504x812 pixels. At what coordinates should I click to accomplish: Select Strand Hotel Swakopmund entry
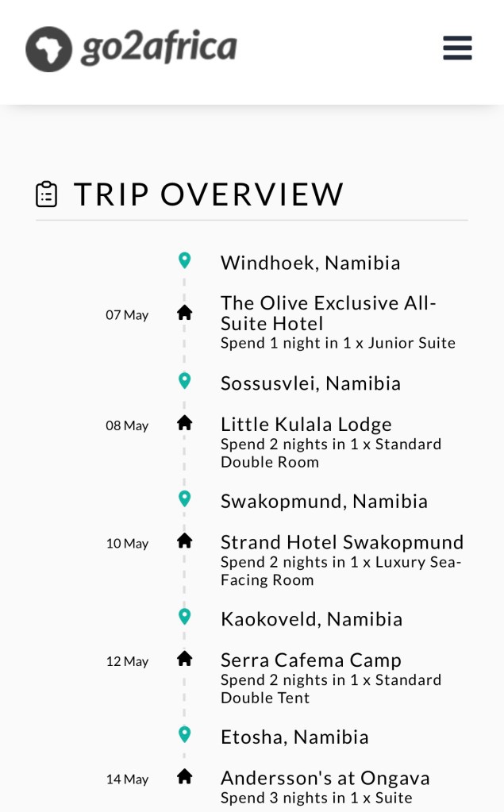342,542
